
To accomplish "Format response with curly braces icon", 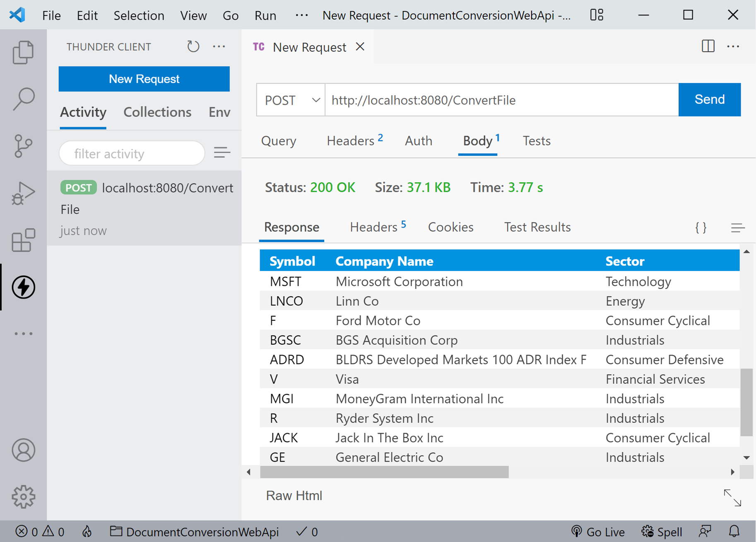I will coord(701,227).
